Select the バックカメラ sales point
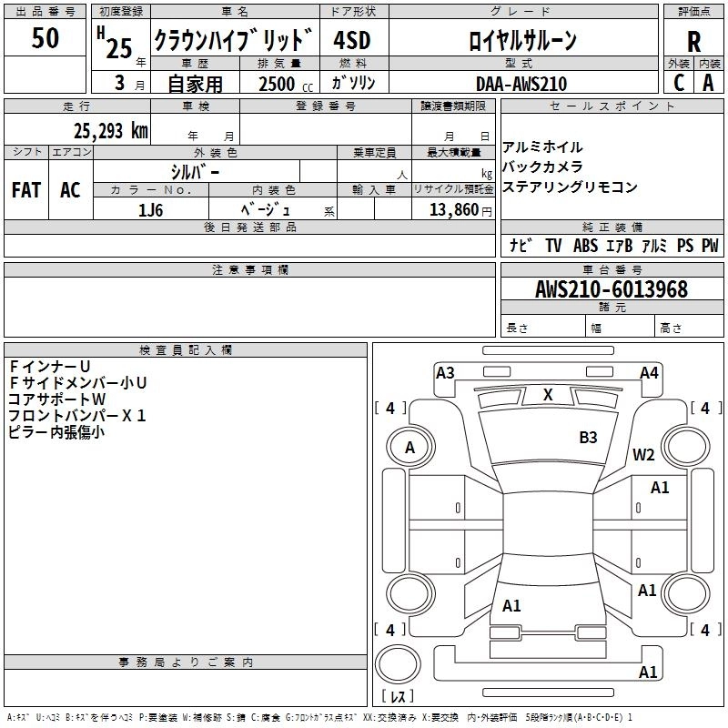 click(542, 167)
